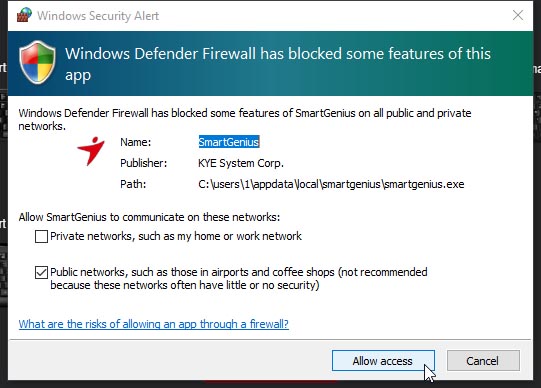Click the Allow SmartGenius to communicate text
This screenshot has height=388, width=541.
[x=149, y=217]
